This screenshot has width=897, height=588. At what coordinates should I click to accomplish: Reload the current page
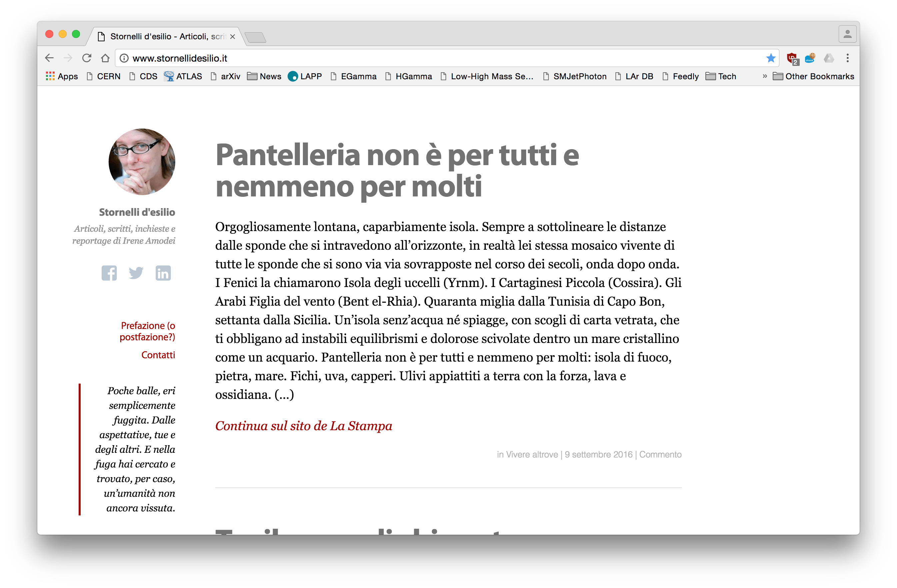(x=87, y=58)
